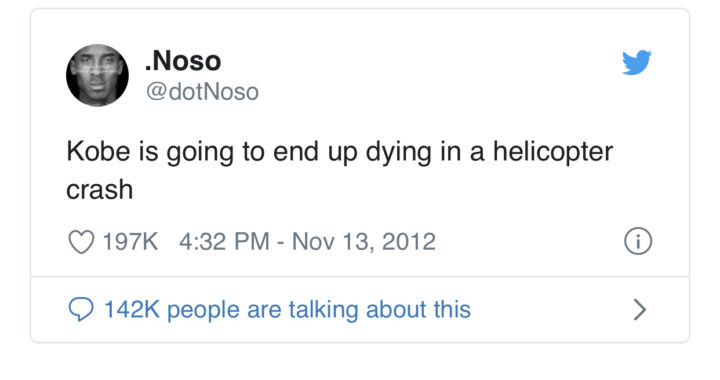The image size is (720, 380).
Task: Expand conversation with the right chevron arrow
Action: pyautogui.click(x=640, y=310)
